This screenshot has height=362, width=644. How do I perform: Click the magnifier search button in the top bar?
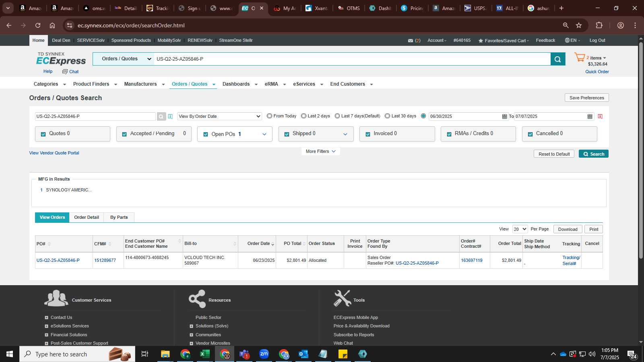(x=557, y=59)
